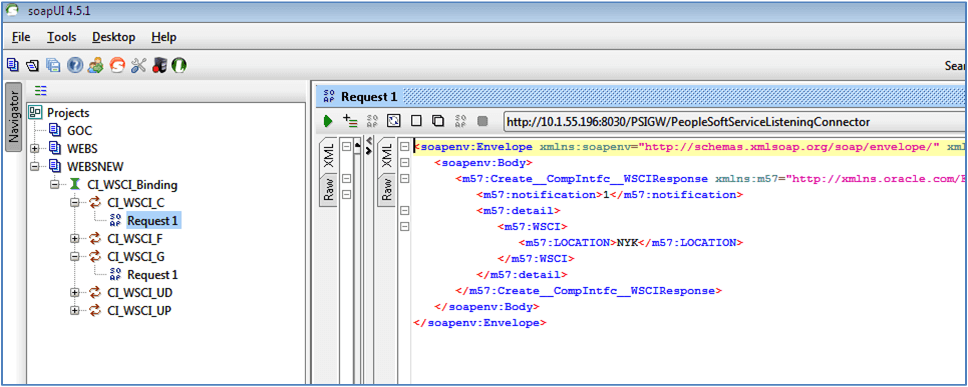Click the SOAP icon beside the cancel square

pos(460,121)
